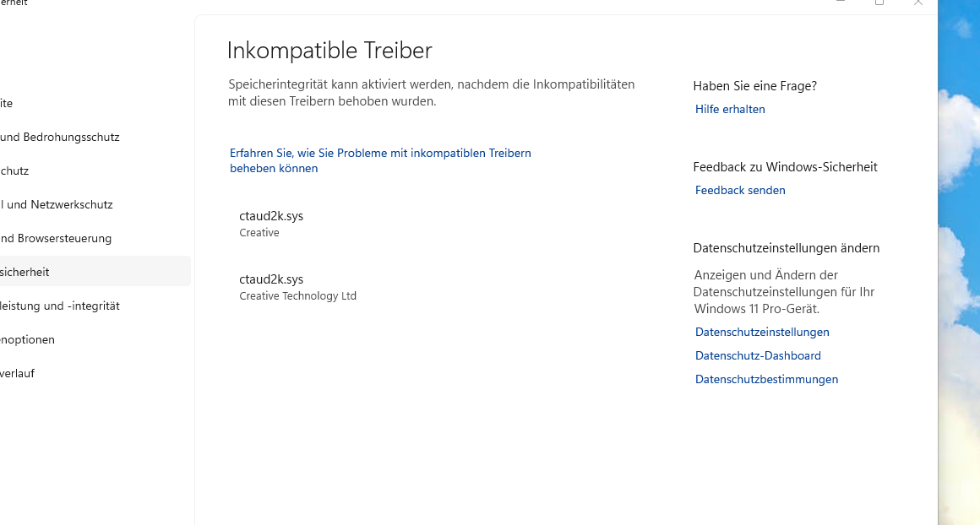Open Geräteleistung und -integrität section
This screenshot has width=980, height=525.
click(59, 306)
